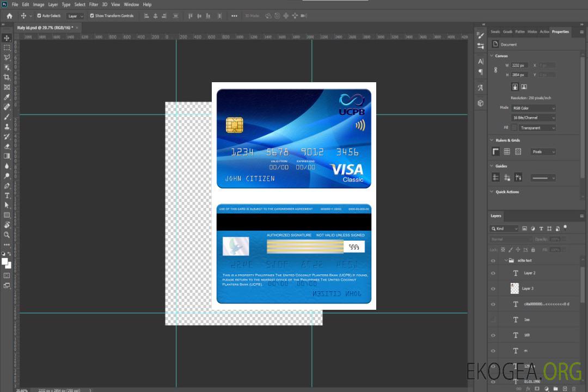This screenshot has height=392, width=588.
Task: Toggle Show Transform Controls checkbox
Action: [x=92, y=16]
